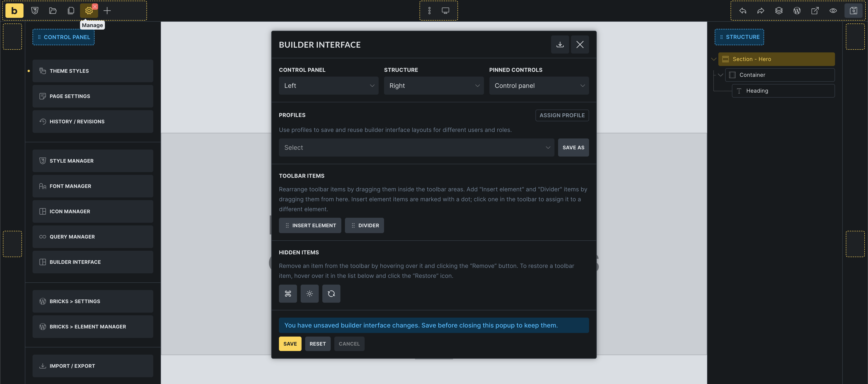Image resolution: width=868 pixels, height=384 pixels.
Task: Open the Icon Manager
Action: pos(93,211)
